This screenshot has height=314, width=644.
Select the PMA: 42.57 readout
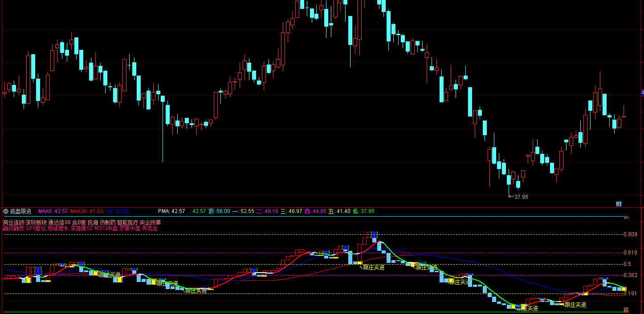(x=171, y=211)
